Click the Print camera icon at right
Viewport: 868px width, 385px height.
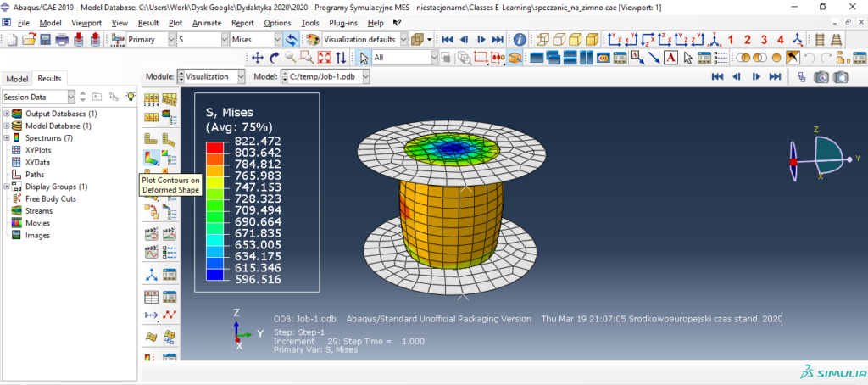[840, 77]
